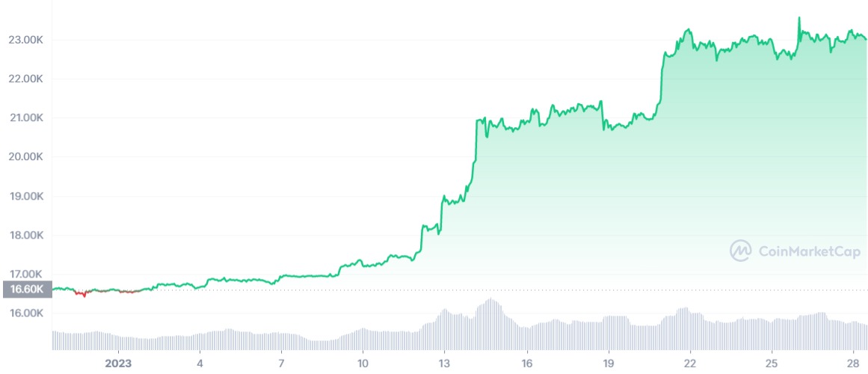Viewport: 868px width, 374px height.
Task: Select the 2023 date axis marker
Action: [x=118, y=364]
